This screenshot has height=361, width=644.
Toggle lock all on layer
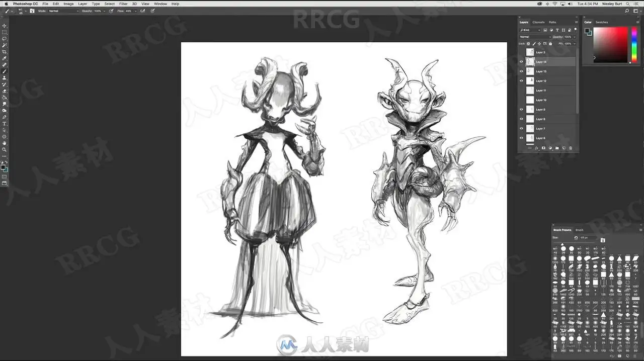click(x=550, y=44)
